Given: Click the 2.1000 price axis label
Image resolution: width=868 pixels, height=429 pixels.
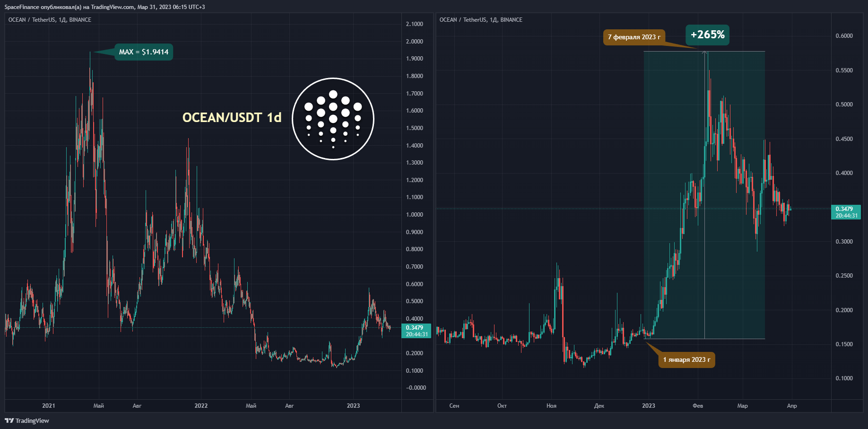Looking at the screenshot, I should (415, 24).
